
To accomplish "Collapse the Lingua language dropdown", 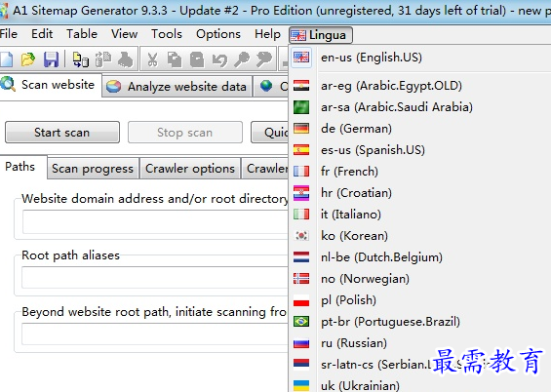I will point(321,35).
